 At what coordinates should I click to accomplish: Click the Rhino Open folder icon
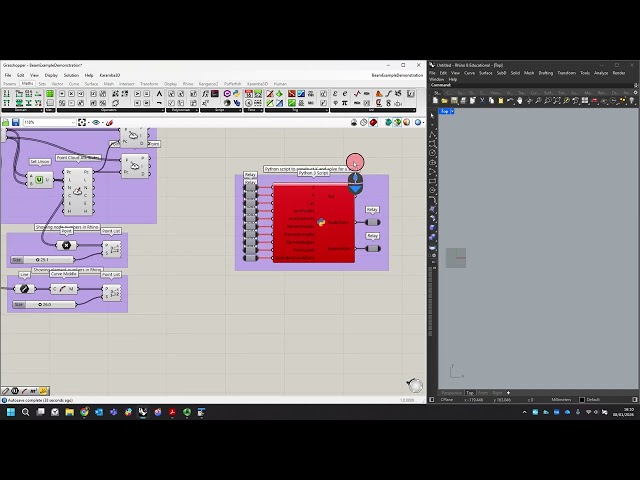444,100
